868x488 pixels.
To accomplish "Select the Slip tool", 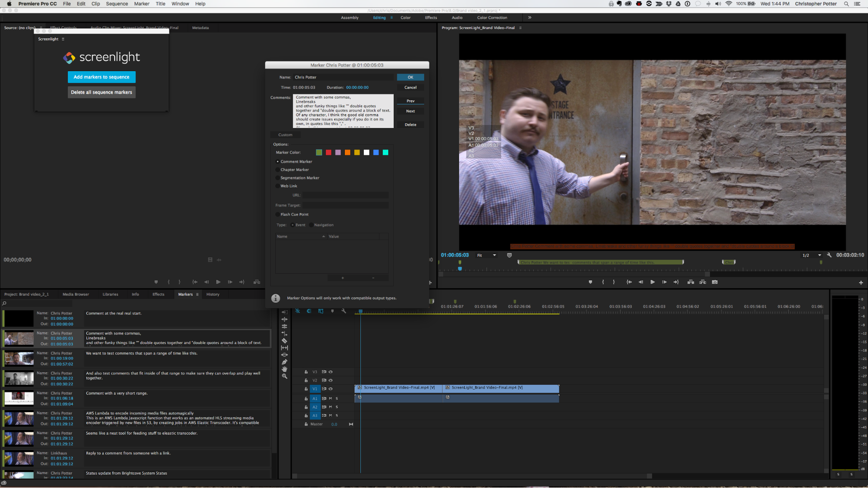I will pos(284,347).
